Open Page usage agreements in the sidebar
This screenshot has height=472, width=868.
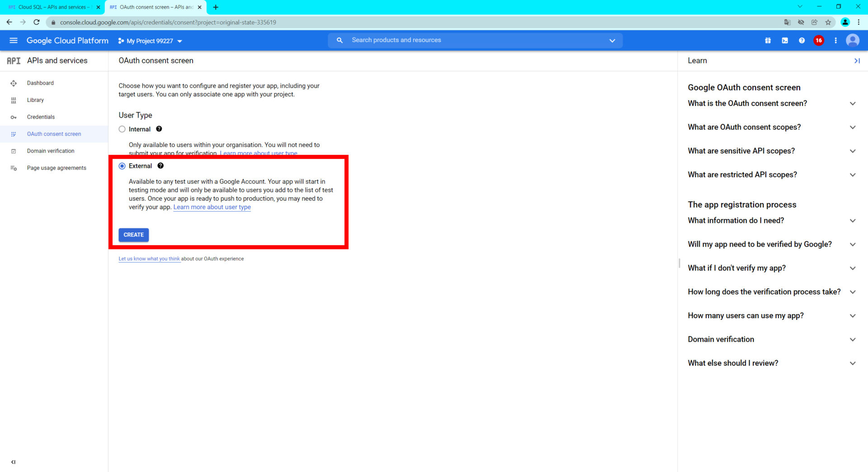click(54, 168)
